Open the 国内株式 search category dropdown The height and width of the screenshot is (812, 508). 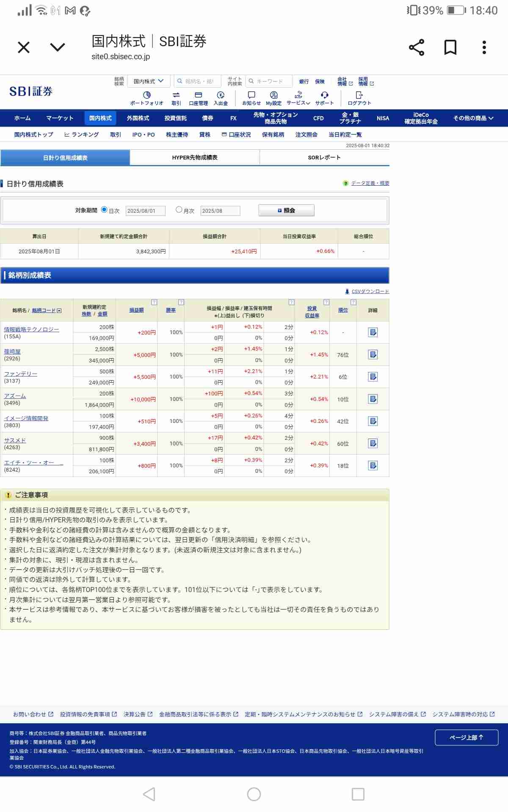[149, 81]
